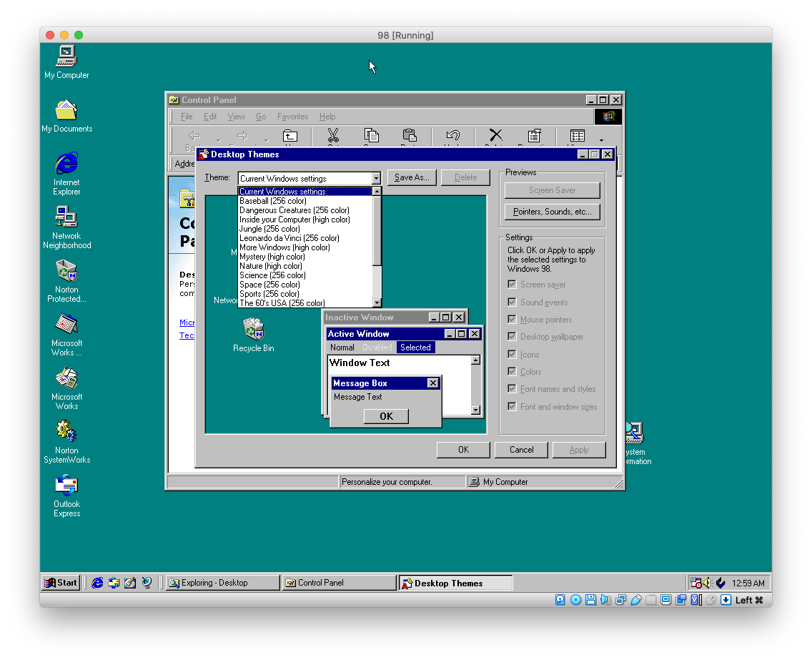Click Show Desktop Quick Launch icon
This screenshot has width=812, height=660.
130,583
